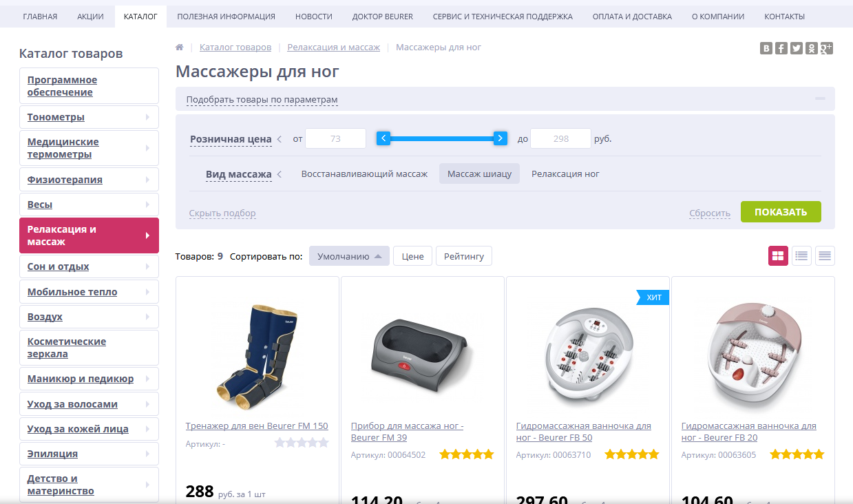
Task: Expand 'Тонометры' category arrow
Action: click(x=147, y=117)
